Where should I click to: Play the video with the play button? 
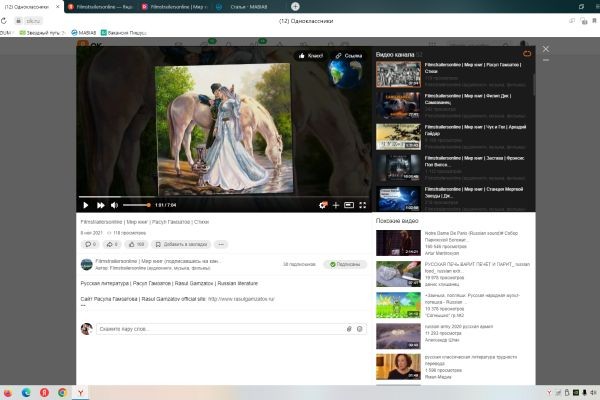(86, 206)
